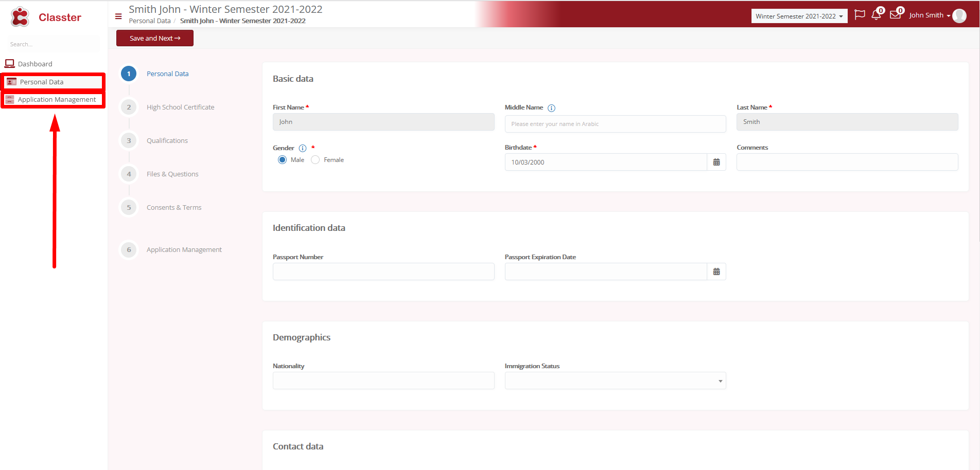Open the messages envelope icon
Screen dimensions: 980x470
point(895,15)
